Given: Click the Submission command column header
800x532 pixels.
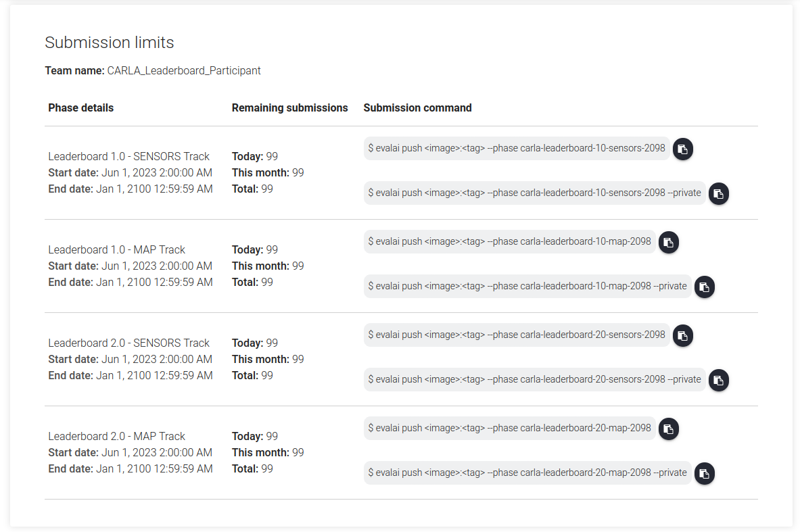Looking at the screenshot, I should 417,108.
